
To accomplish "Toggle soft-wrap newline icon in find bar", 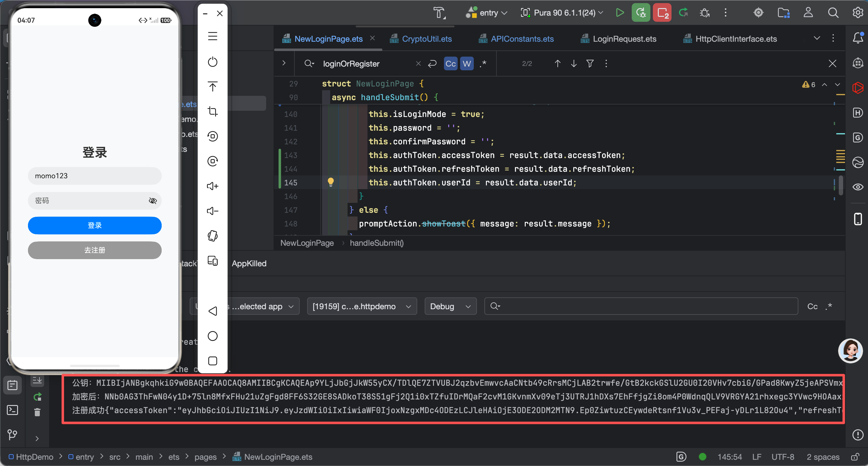I will click(x=432, y=63).
